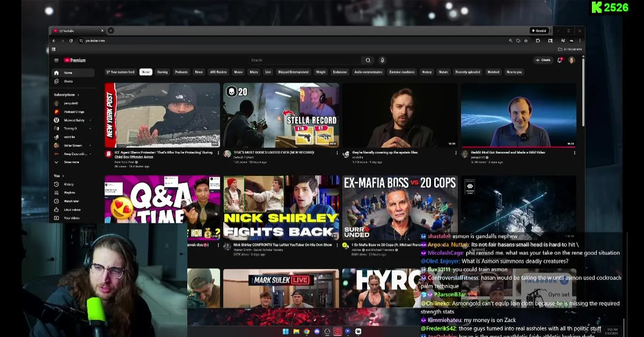This screenshot has height=337, width=644.
Task: Click the Create button
Action: [x=543, y=60]
